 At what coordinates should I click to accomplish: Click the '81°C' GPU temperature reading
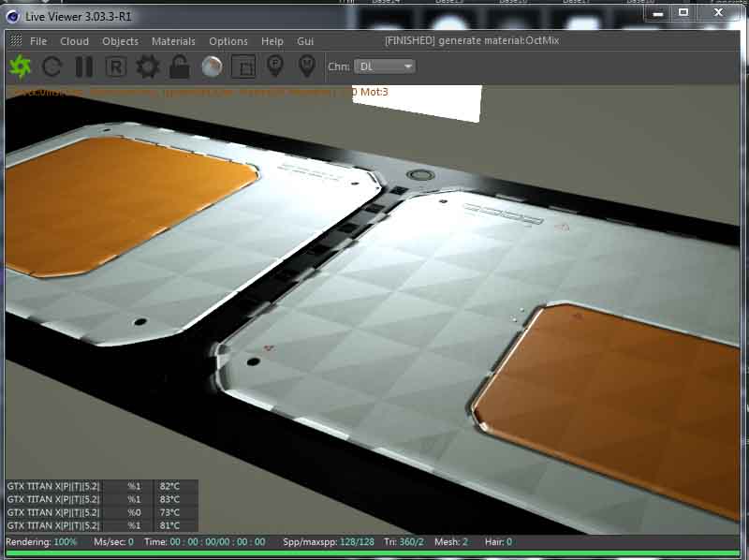coord(169,525)
